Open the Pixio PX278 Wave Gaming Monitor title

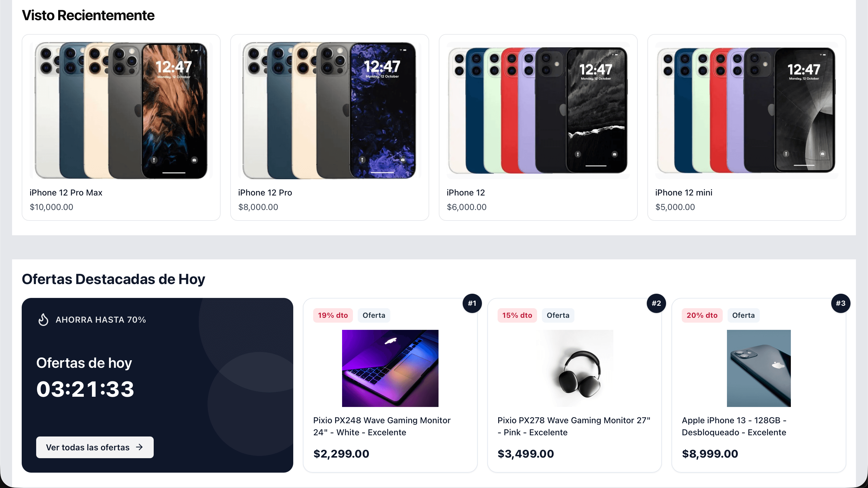point(574,426)
